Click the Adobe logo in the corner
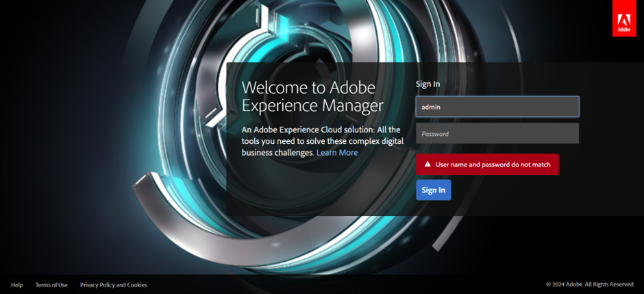644x294 pixels. pyautogui.click(x=624, y=18)
